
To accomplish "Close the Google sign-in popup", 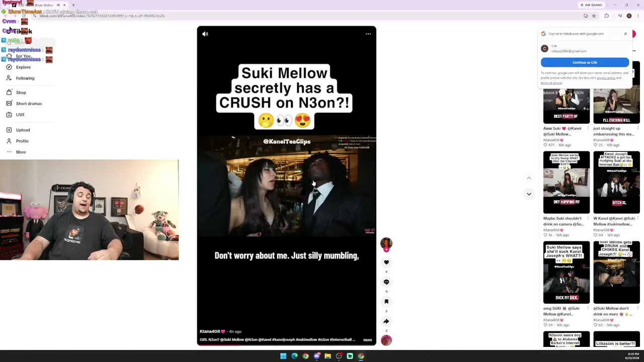I will 625,34.
